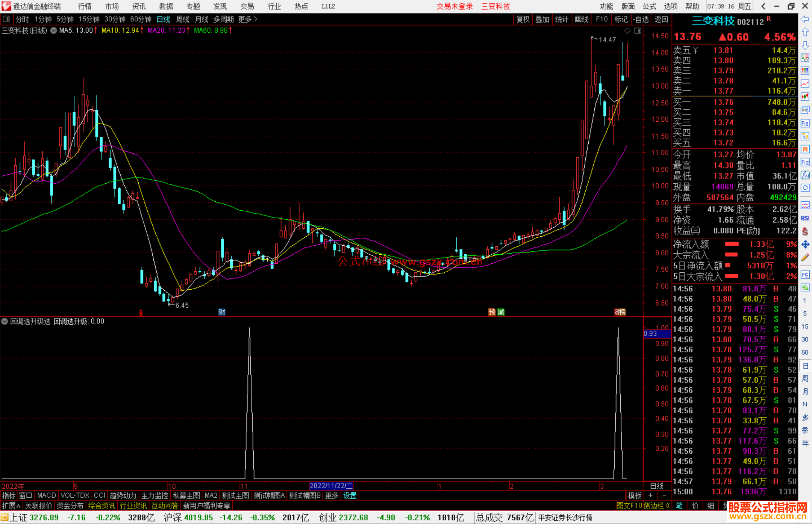Toggle the split-window square icon left of 分时
This screenshot has width=812, height=524.
tap(6, 19)
